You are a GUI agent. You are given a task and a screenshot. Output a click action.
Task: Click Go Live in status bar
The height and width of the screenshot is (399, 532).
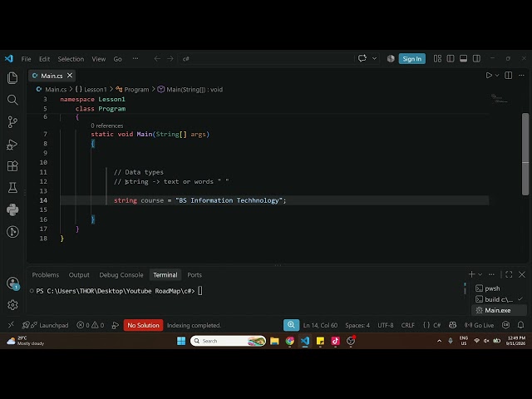coord(479,325)
